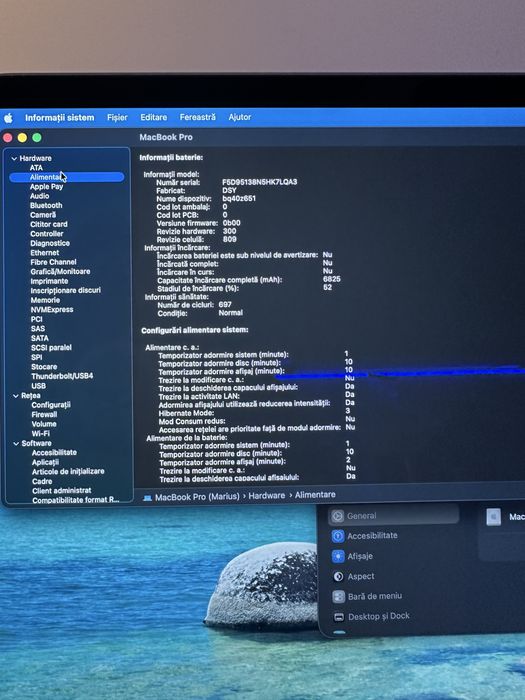This screenshot has width=525, height=700.
Task: Click the battery serial number F5D95138N5HK7LQA3
Action: coord(259,182)
